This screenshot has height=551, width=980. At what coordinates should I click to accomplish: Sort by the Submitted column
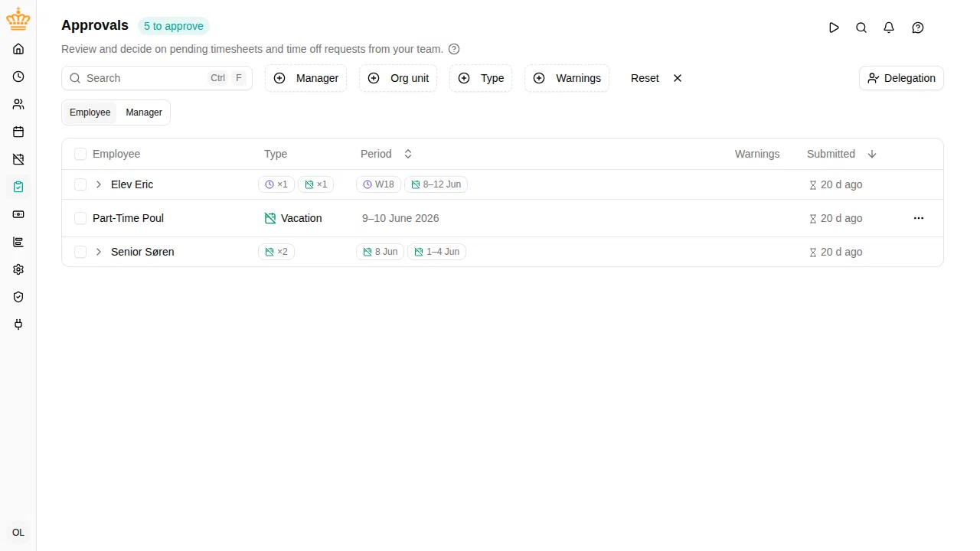[x=841, y=154]
